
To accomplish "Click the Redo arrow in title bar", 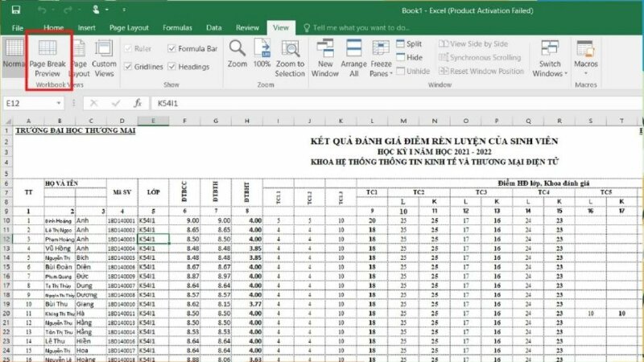I will pyautogui.click(x=68, y=10).
